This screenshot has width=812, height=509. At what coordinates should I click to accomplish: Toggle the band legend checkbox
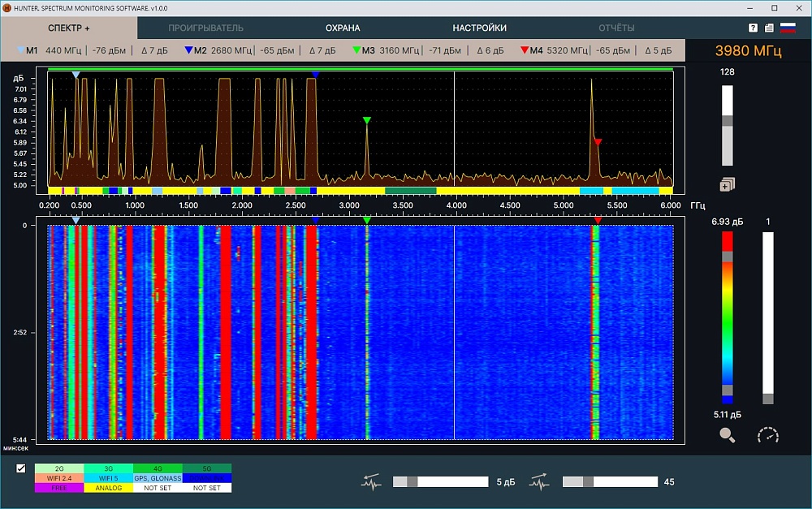[21, 468]
